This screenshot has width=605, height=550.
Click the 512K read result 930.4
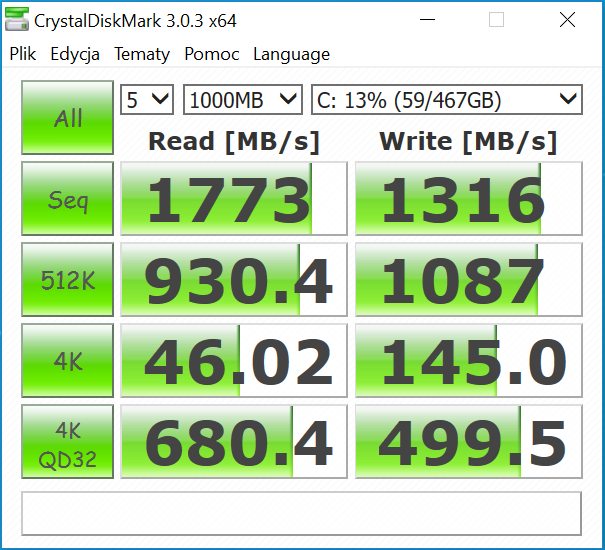(233, 280)
